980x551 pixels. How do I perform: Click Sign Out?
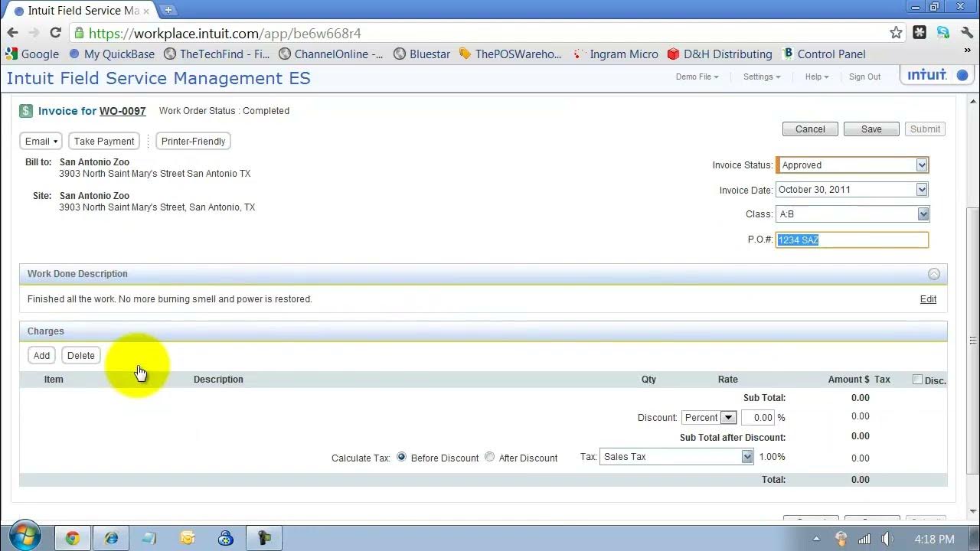coord(864,77)
